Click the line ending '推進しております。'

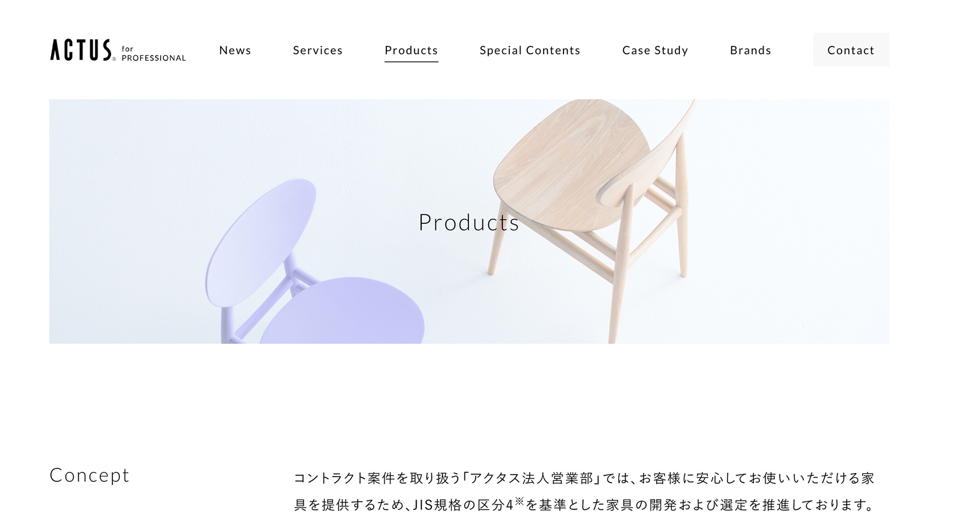pyautogui.click(x=584, y=505)
